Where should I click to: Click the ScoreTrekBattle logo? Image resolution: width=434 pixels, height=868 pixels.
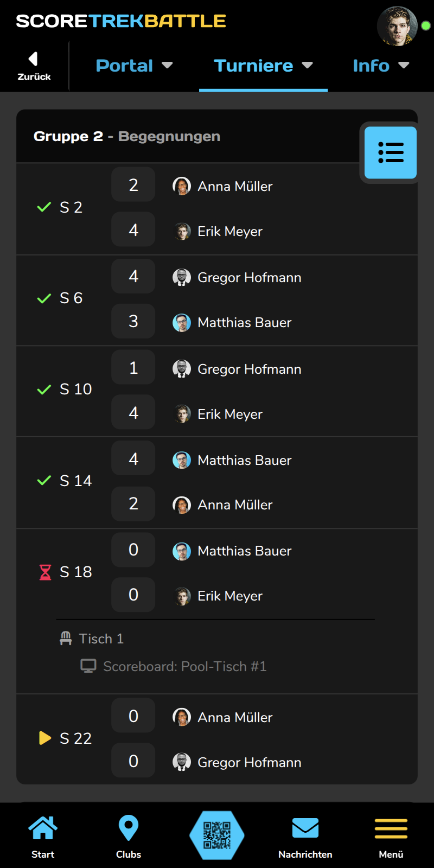point(121,21)
